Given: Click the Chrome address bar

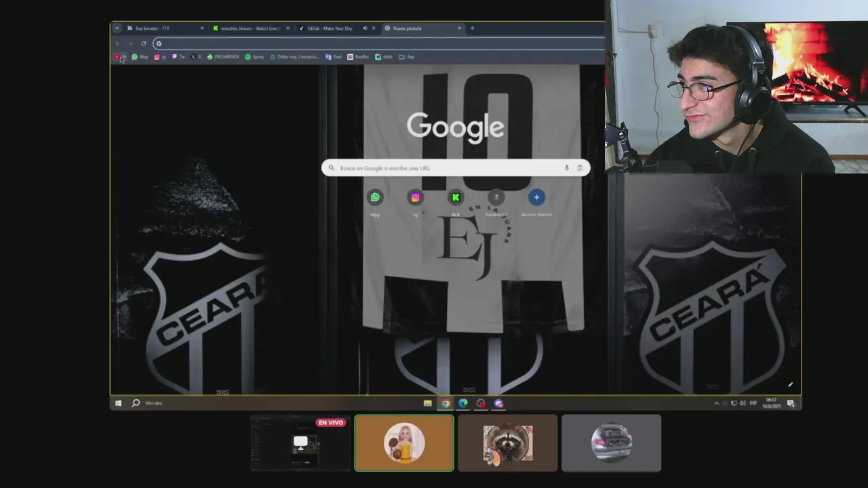Looking at the screenshot, I should pyautogui.click(x=377, y=43).
